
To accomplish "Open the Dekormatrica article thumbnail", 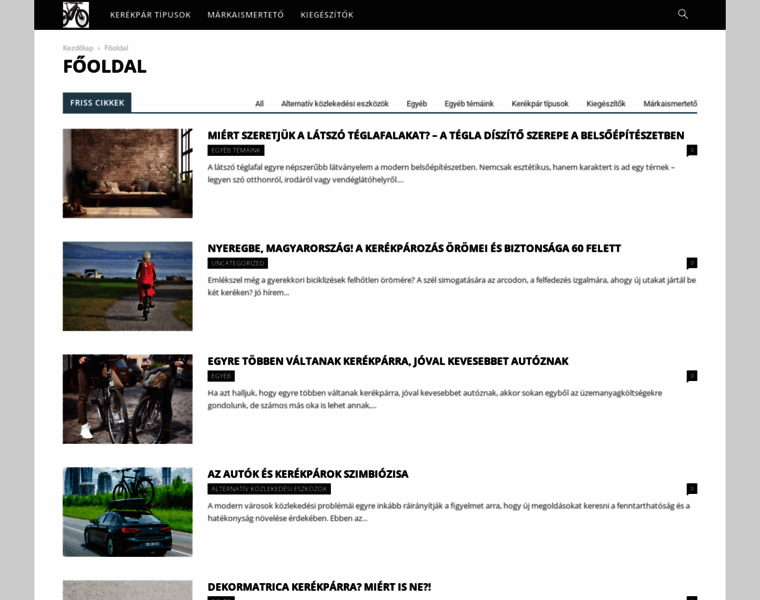I will click(x=127, y=590).
